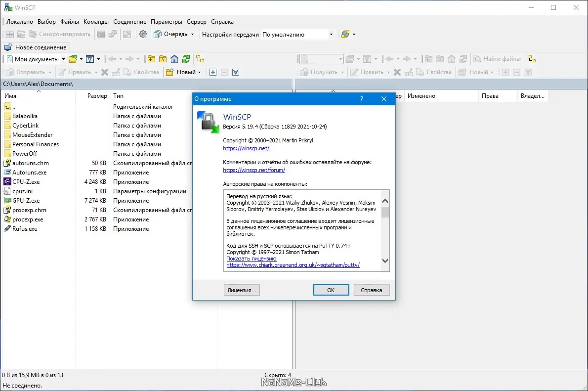588x391 pixels.
Task: Click the Синхронизировать toolbar button
Action: (x=60, y=34)
